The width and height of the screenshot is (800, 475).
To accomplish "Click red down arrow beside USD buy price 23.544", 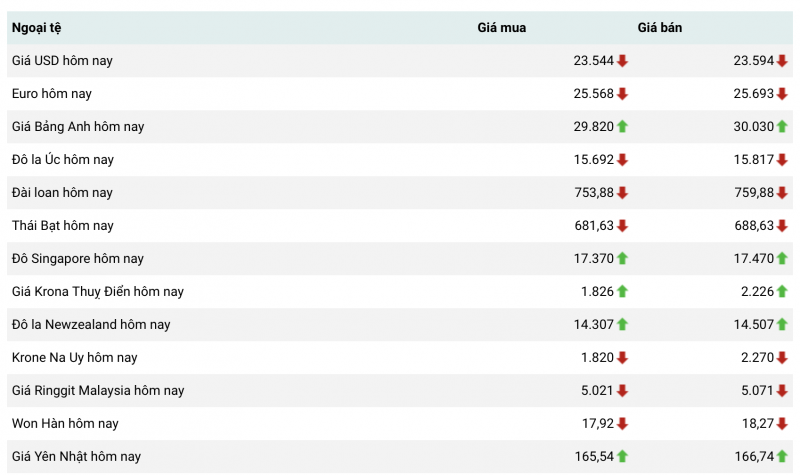I will coord(622,61).
